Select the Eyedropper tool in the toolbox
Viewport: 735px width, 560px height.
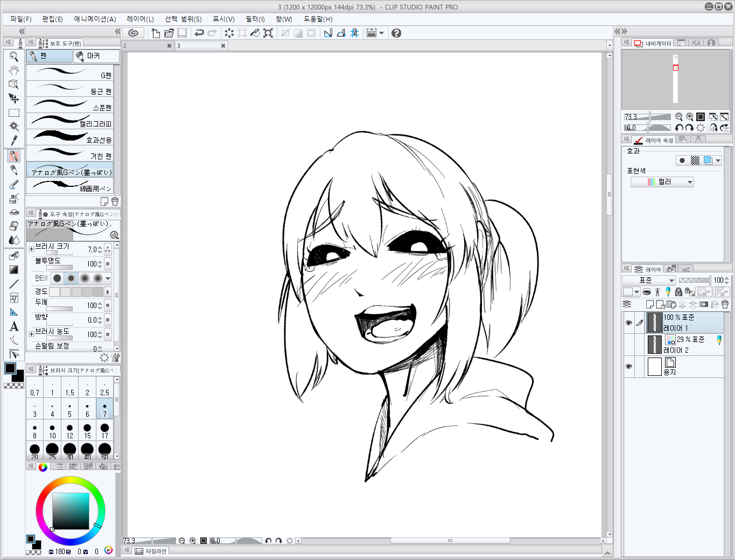14,141
